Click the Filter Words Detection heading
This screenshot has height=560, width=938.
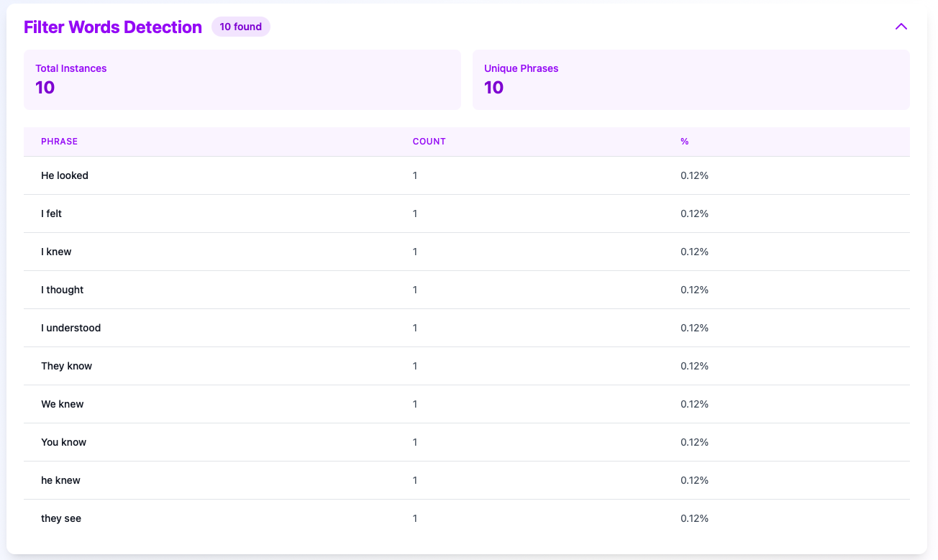pyautogui.click(x=113, y=27)
